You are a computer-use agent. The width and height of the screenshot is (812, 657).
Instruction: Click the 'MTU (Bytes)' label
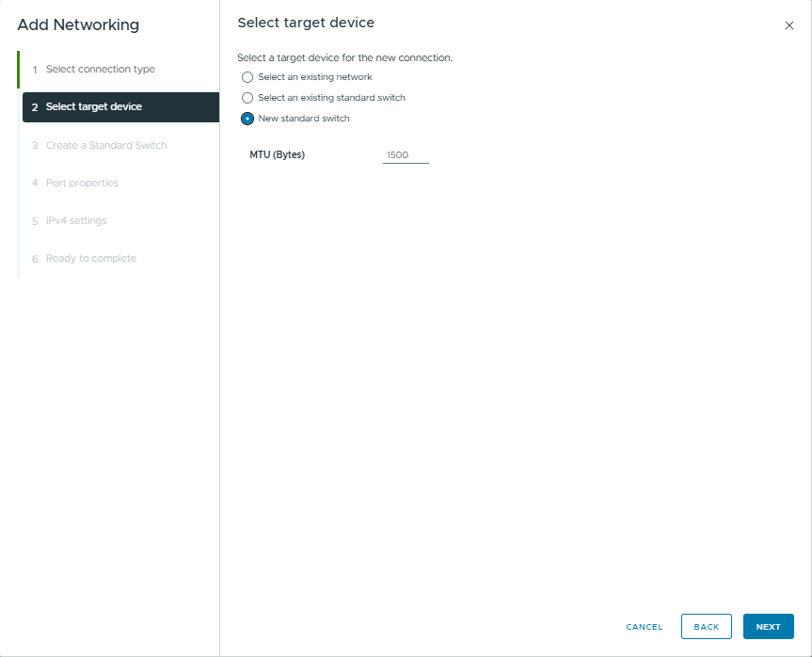coord(278,154)
